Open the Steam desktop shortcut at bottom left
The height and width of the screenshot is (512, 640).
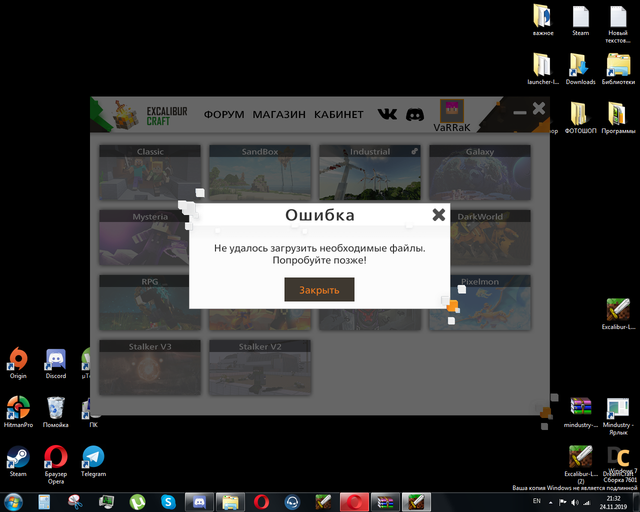coord(18,461)
